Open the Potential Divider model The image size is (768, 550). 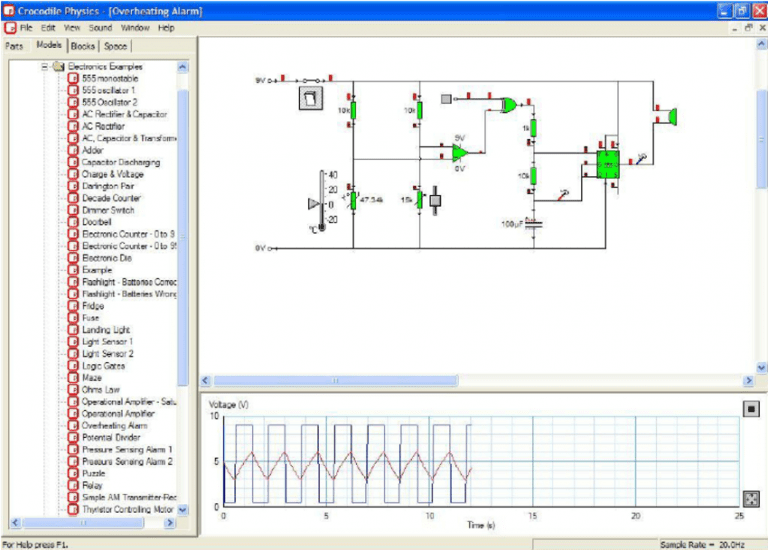click(x=111, y=437)
